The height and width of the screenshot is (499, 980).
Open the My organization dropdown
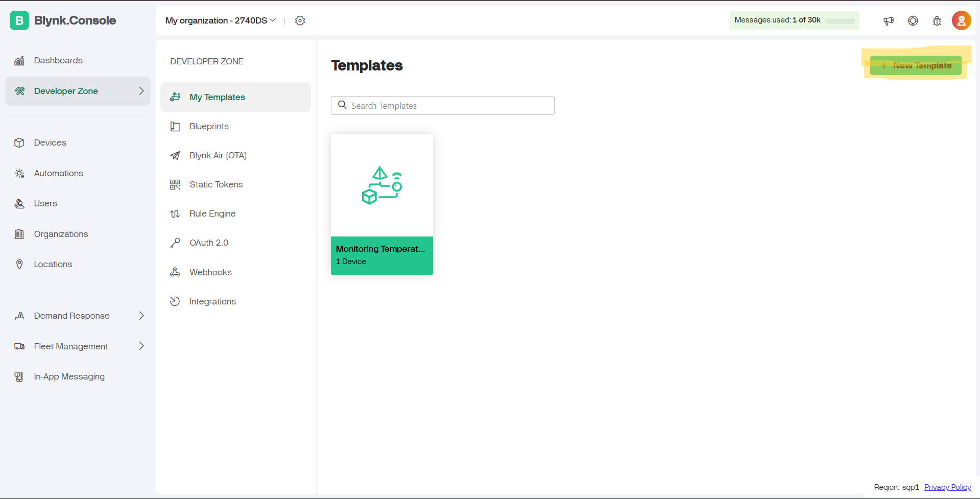click(x=220, y=20)
